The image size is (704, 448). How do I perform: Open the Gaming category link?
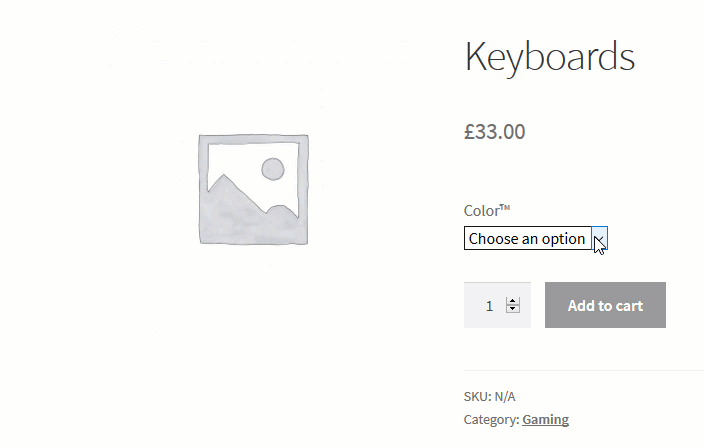pos(545,419)
